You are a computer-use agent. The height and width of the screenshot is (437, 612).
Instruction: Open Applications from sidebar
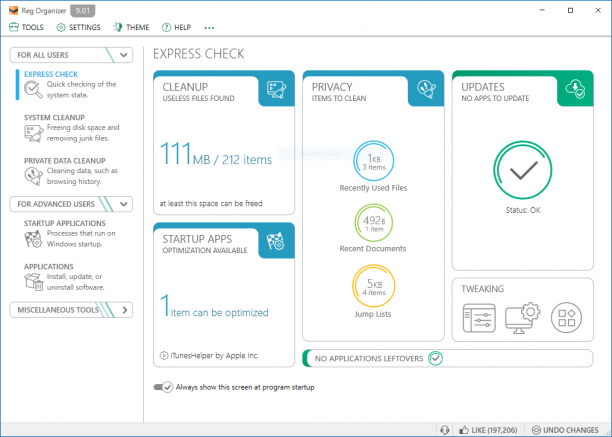64,277
